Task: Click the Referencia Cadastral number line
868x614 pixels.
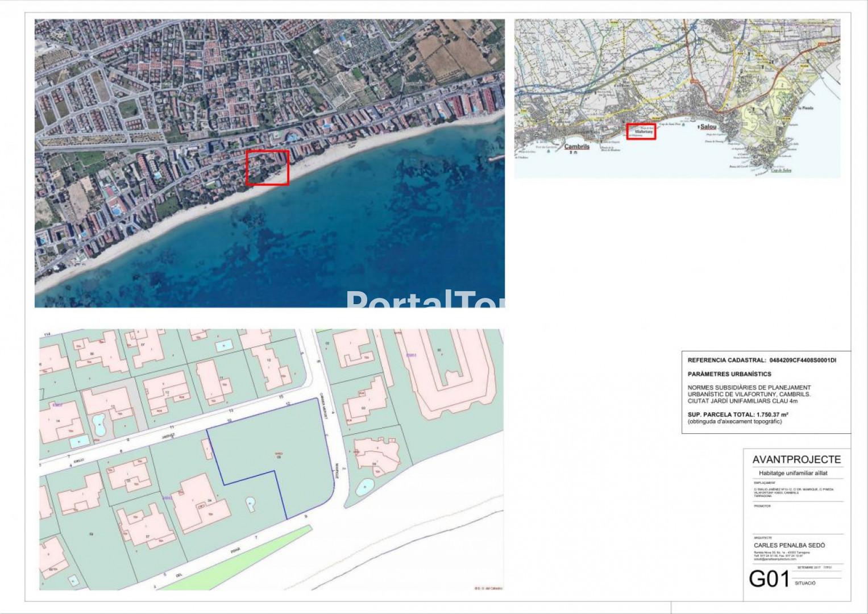Action: click(761, 360)
